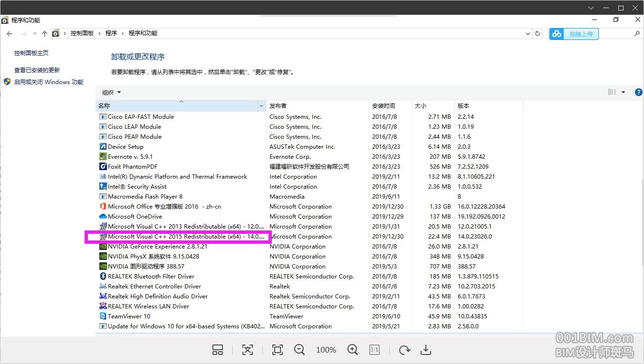Click the 控制面板 breadcrumb
Viewport: 644px width, 364px height.
click(82, 33)
